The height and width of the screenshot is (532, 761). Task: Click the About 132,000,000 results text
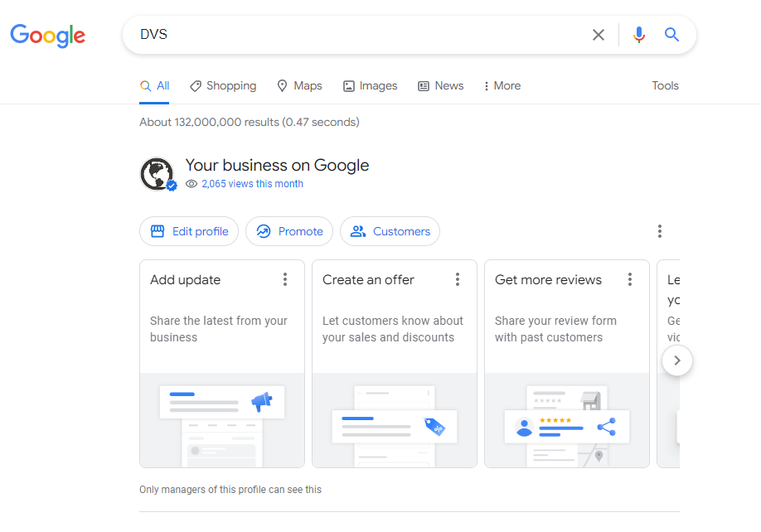[x=250, y=122]
